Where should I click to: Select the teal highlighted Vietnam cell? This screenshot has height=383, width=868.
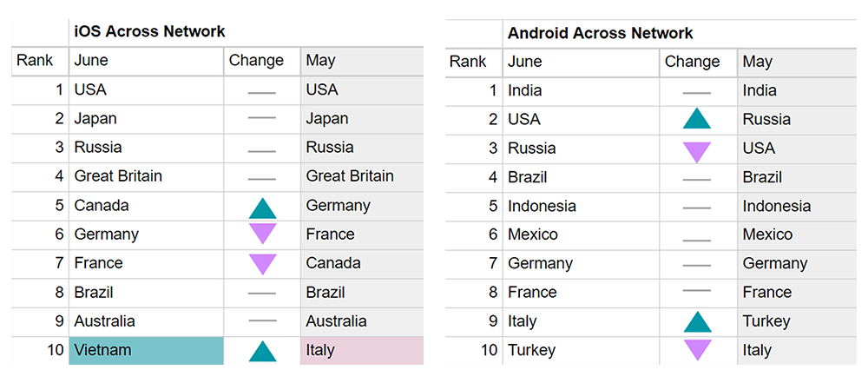146,351
